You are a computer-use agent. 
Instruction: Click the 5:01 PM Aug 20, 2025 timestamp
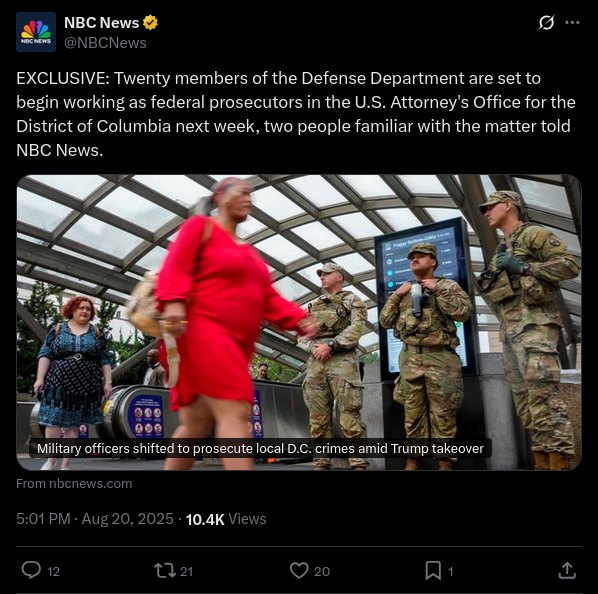[x=95, y=519]
